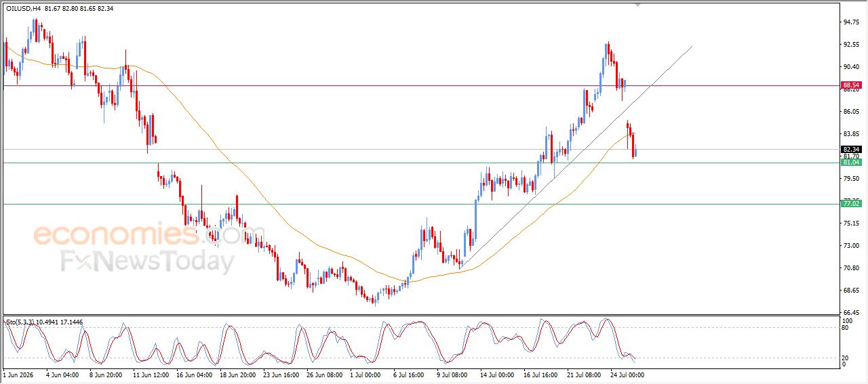Screen dimensions: 868x384
Task: Click the red 88.54 price label
Action: click(850, 85)
